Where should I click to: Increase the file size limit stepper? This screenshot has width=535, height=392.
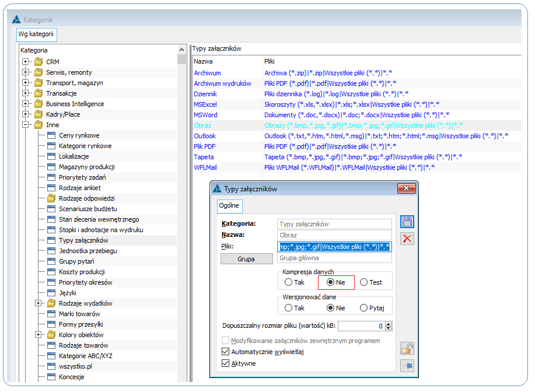[x=389, y=324]
